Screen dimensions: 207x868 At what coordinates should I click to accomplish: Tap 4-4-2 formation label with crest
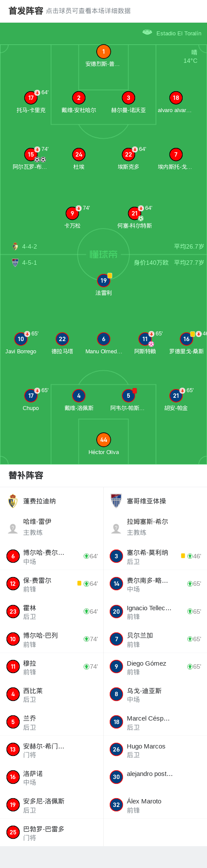coord(24,246)
